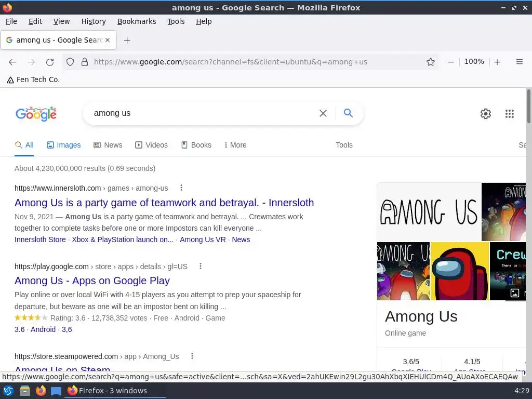532x399 pixels.
Task: Click the results count text
Action: pos(85,168)
